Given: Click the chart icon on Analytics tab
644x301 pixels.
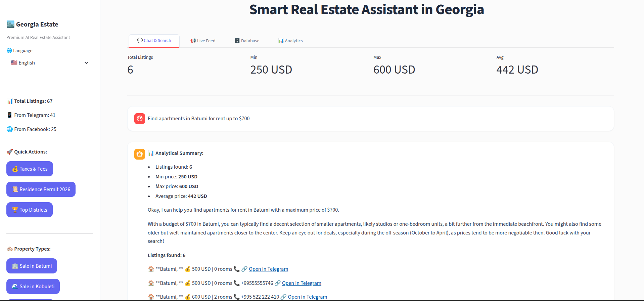Looking at the screenshot, I should 281,41.
